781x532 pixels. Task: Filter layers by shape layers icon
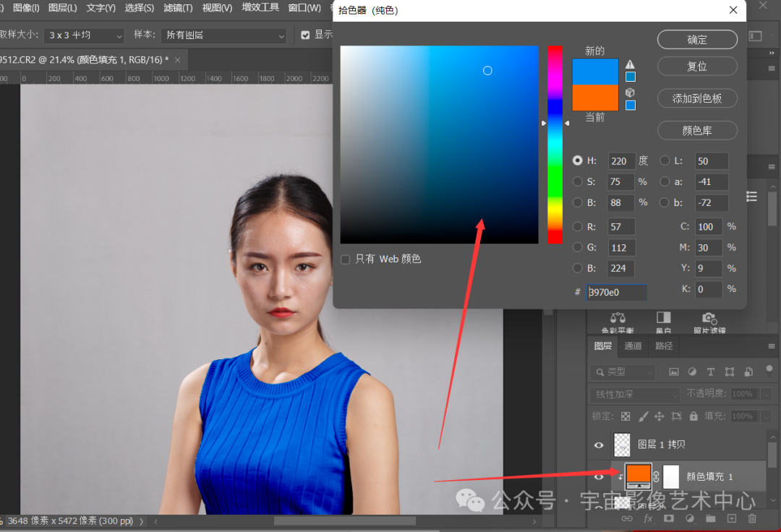(x=730, y=372)
